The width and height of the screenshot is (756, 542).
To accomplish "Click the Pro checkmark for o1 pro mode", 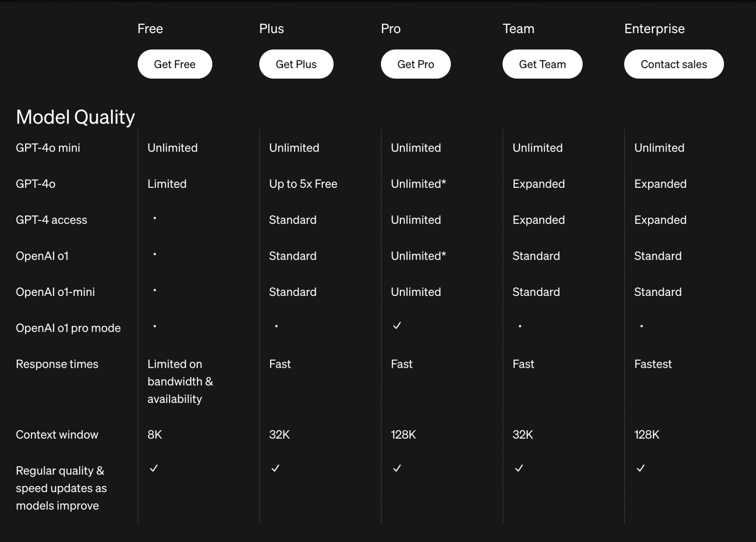I will pos(397,325).
